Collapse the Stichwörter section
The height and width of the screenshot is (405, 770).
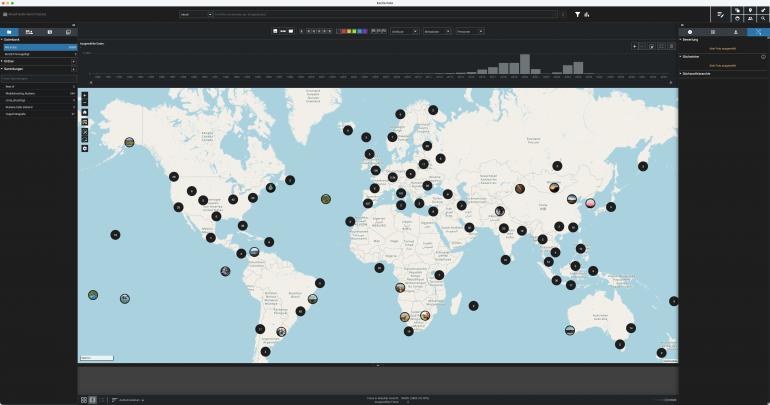[681, 56]
